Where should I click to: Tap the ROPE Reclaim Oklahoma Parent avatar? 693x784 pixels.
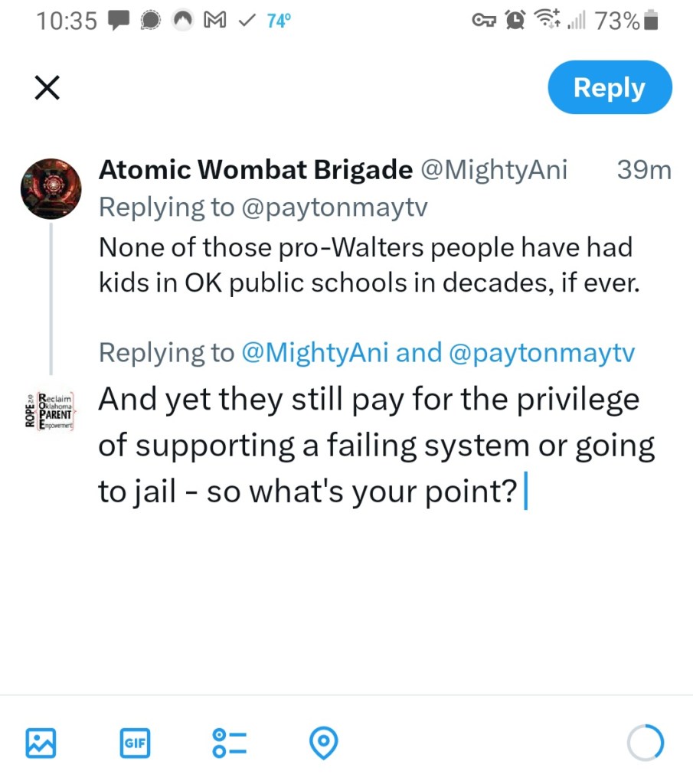pyautogui.click(x=50, y=413)
